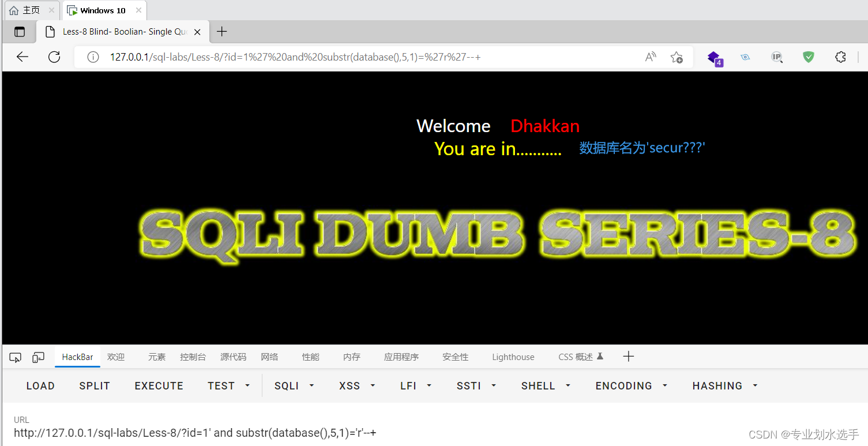This screenshot has width=868, height=446.
Task: Open Read Aloud icon in address bar
Action: 651,57
